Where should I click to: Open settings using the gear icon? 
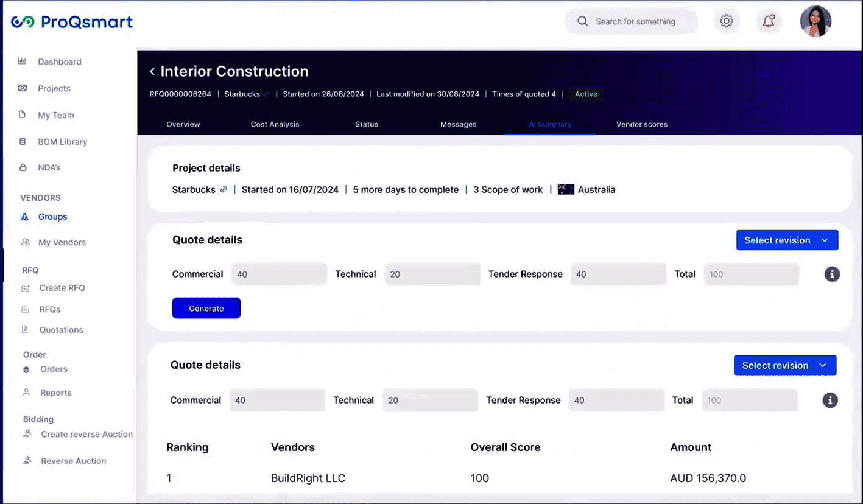click(726, 20)
